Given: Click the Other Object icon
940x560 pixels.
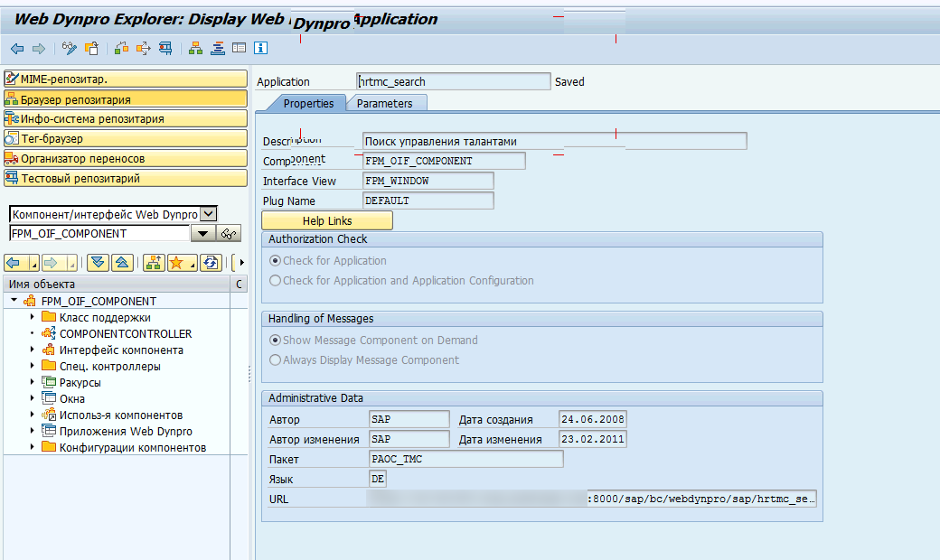Looking at the screenshot, I should pyautogui.click(x=91, y=49).
